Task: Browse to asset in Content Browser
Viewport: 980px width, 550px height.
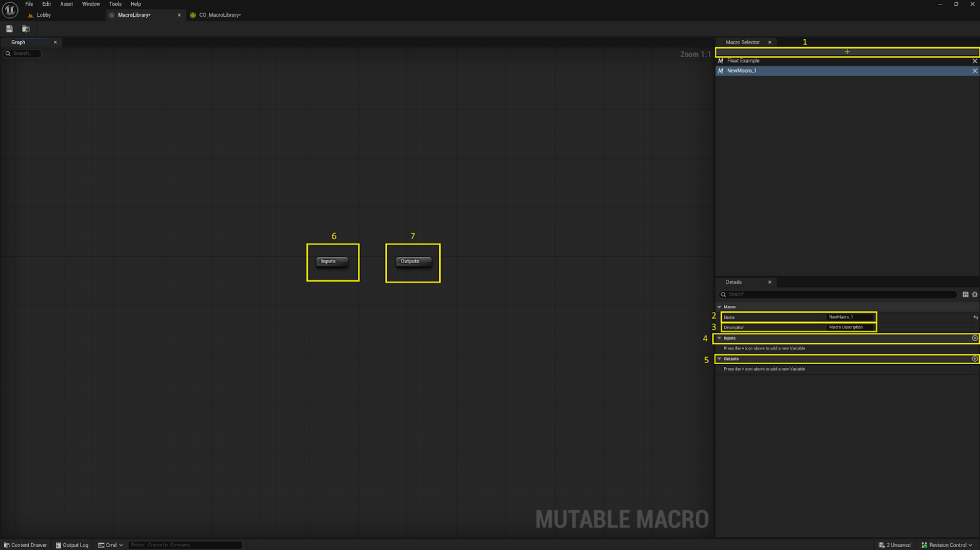Action: 26,29
